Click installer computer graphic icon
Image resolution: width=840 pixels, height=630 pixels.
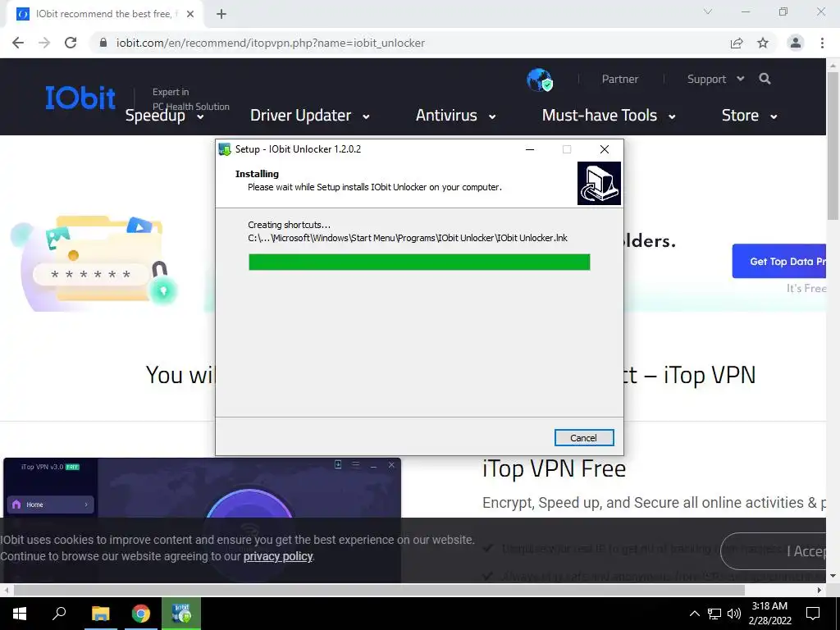(x=599, y=183)
